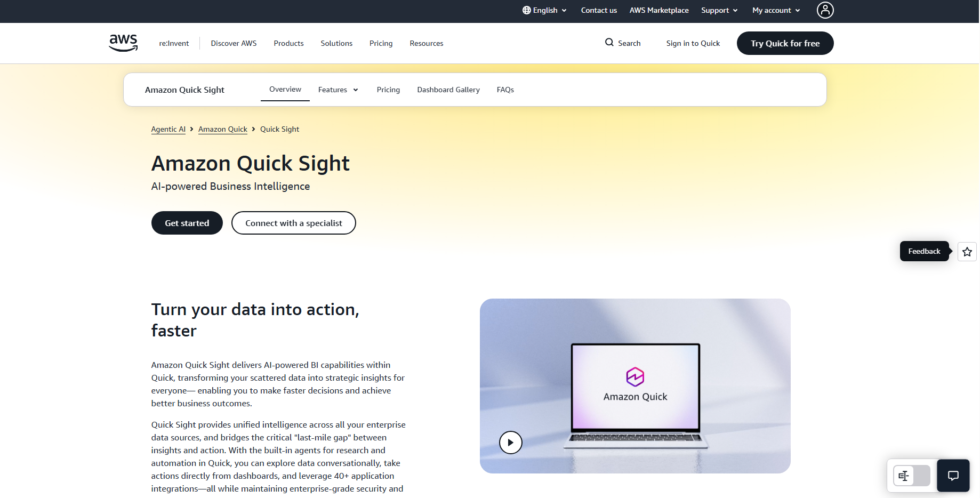This screenshot has height=498, width=980.
Task: Expand the Support menu
Action: coord(719,10)
